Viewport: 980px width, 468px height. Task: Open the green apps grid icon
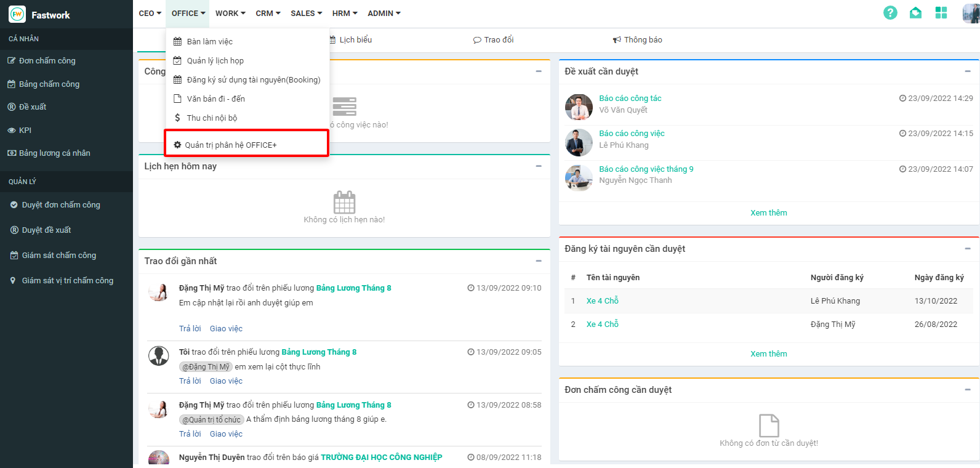[941, 13]
